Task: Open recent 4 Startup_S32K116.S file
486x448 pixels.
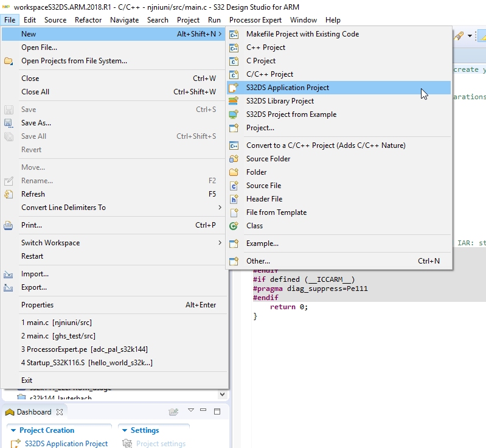Action: 114,363
